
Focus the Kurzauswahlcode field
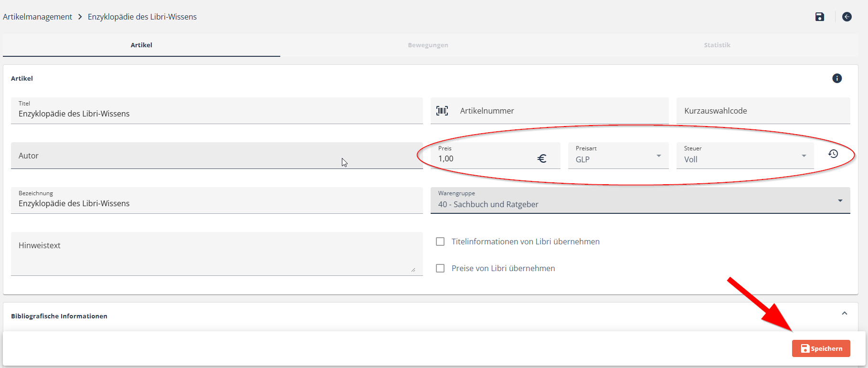tap(763, 111)
